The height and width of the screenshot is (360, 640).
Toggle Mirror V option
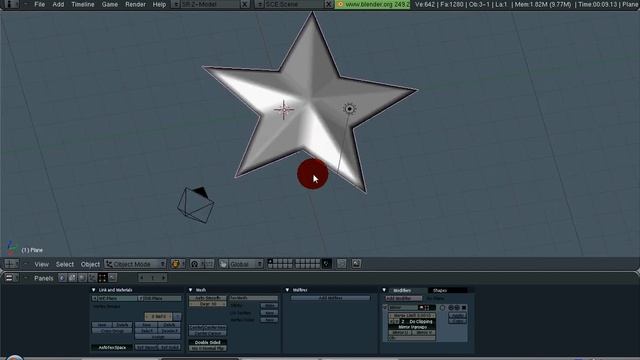tap(424, 333)
